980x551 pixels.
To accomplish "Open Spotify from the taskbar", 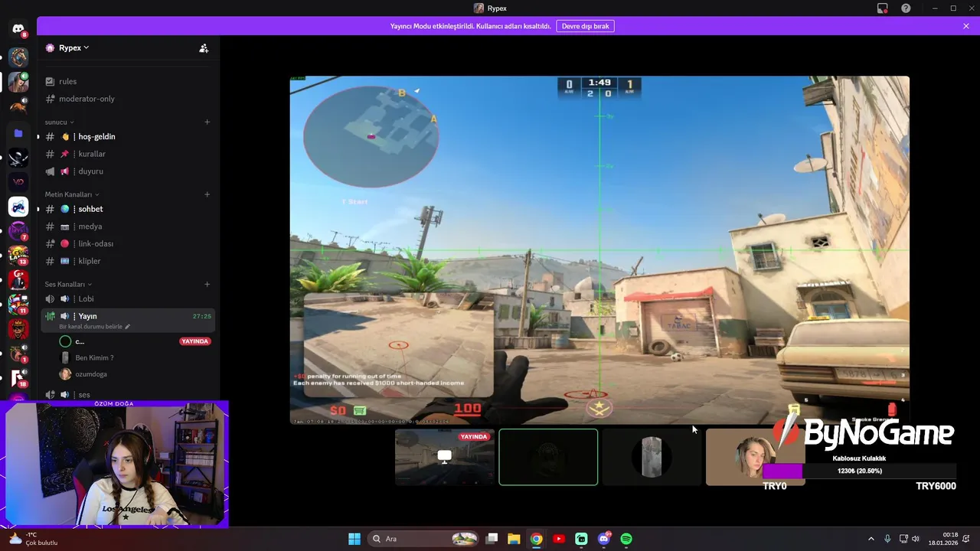I will [626, 539].
